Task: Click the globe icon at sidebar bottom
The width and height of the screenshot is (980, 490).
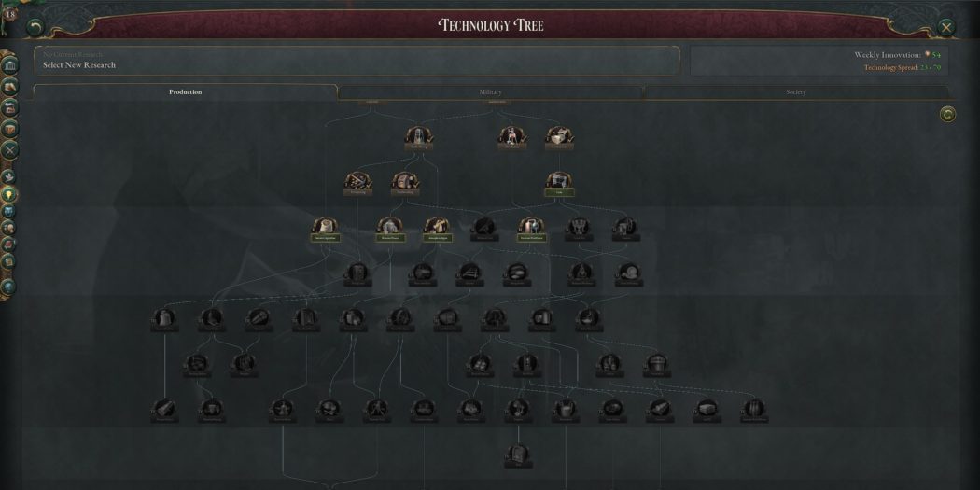Action: [x=8, y=287]
